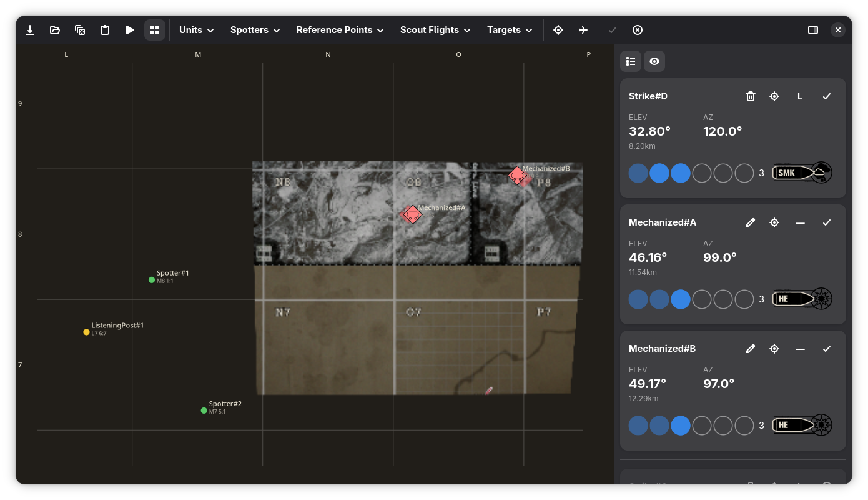Select the Spotter#1 green marker on map
Image resolution: width=868 pixels, height=500 pixels.
[x=152, y=280]
